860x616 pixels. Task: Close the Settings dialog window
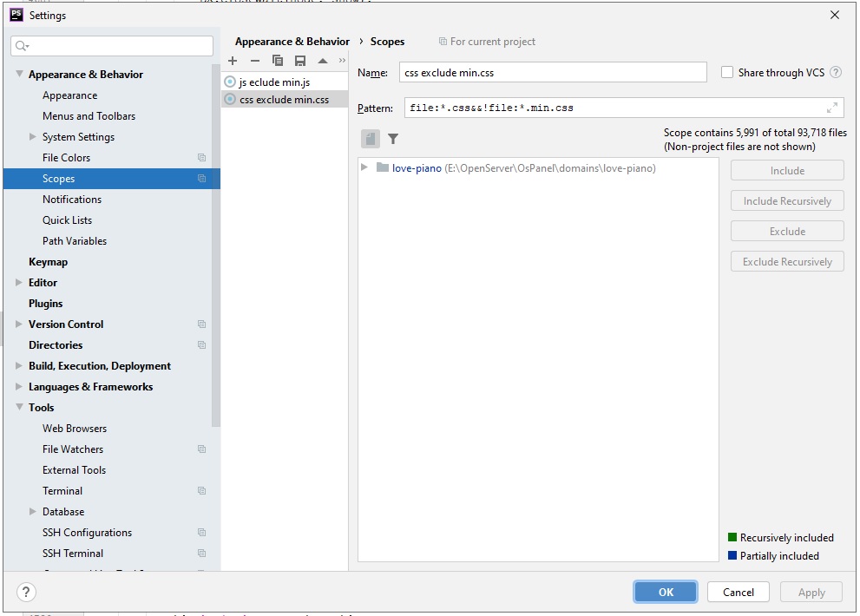[835, 15]
